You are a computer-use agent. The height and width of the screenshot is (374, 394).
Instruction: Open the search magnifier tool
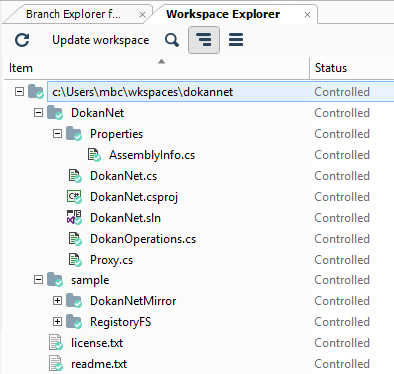pyautogui.click(x=172, y=40)
